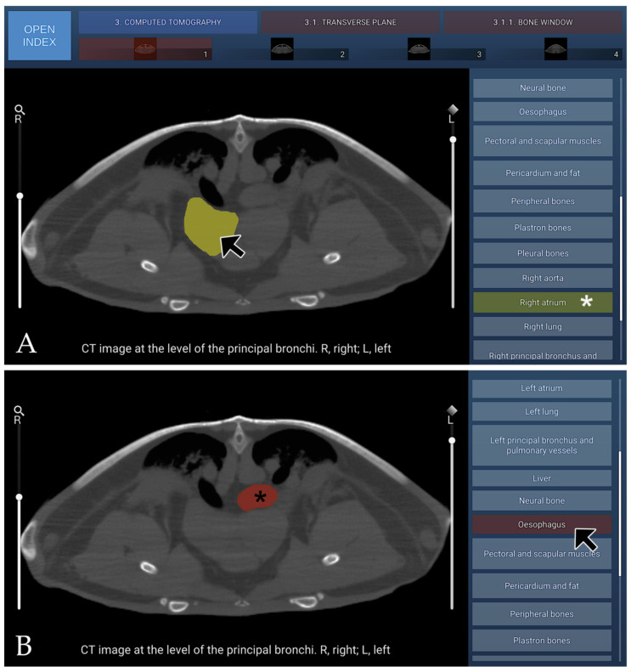Image resolution: width=631 pixels, height=672 pixels.
Task: Select Oesophagus in panel A list
Action: [x=543, y=112]
